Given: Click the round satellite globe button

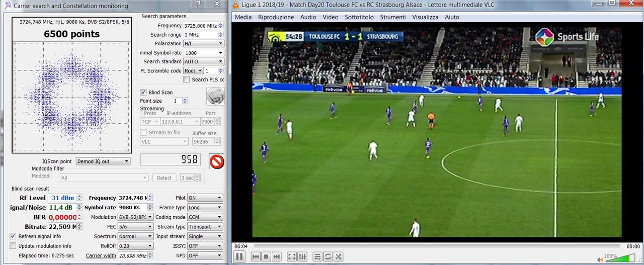Looking at the screenshot, I should [215, 96].
